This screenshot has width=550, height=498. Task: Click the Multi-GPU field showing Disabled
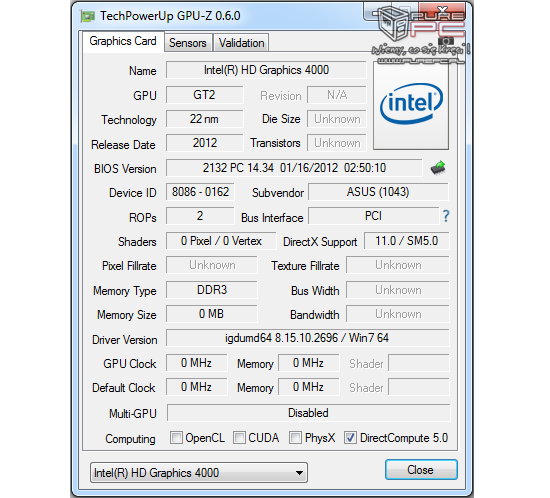308,413
